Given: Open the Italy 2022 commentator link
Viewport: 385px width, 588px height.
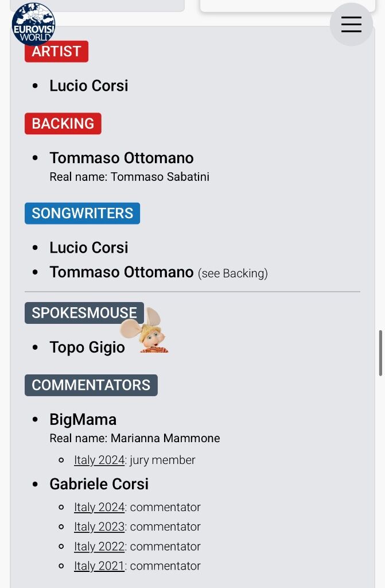Looking at the screenshot, I should (x=99, y=547).
